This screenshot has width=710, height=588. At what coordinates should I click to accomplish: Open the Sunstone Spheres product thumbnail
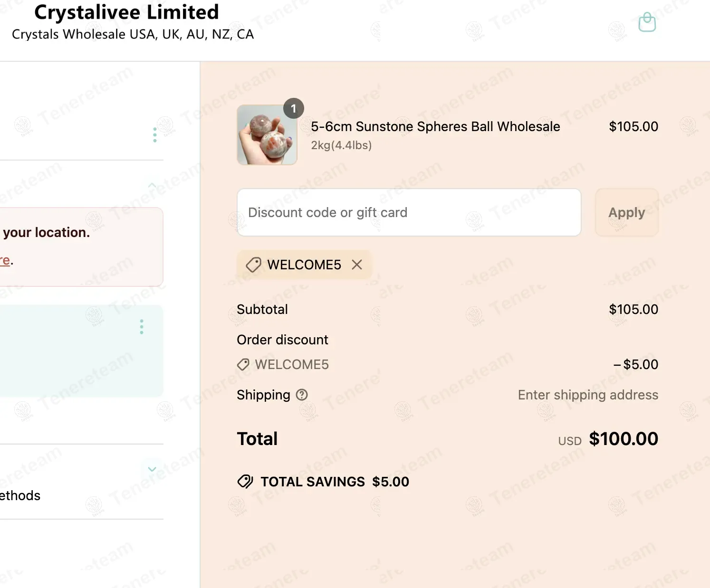[x=267, y=135]
